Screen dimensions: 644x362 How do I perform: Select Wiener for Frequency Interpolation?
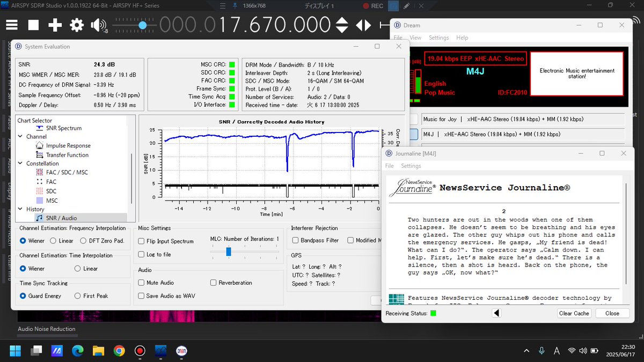pyautogui.click(x=23, y=241)
